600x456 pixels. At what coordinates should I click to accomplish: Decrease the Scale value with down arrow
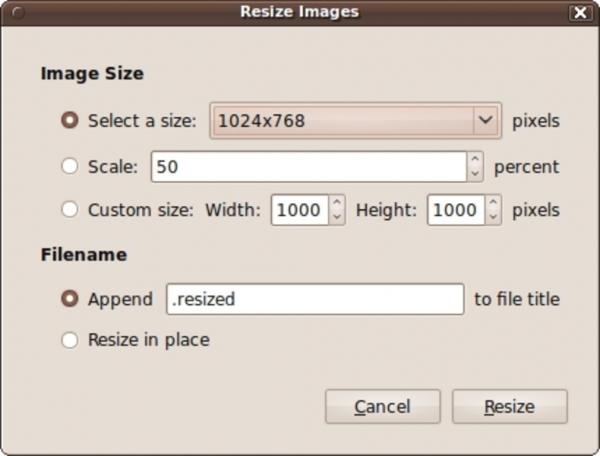(475, 174)
